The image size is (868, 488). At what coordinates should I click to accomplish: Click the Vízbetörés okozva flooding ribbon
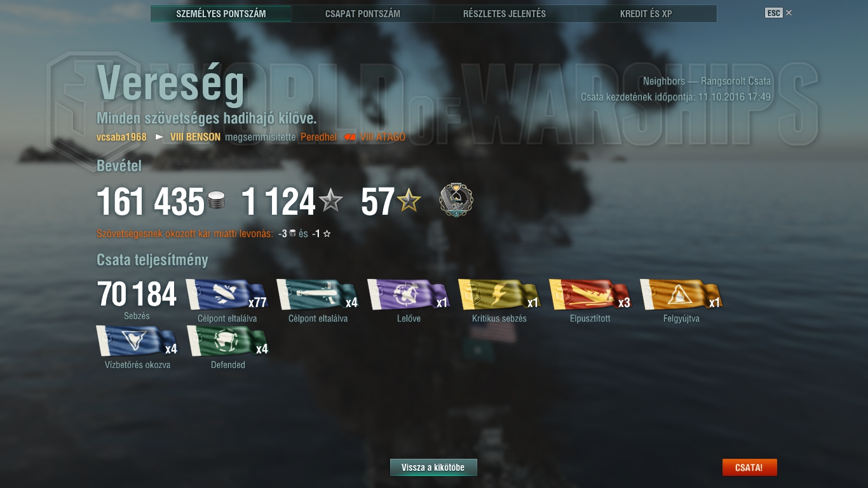pyautogui.click(x=137, y=341)
